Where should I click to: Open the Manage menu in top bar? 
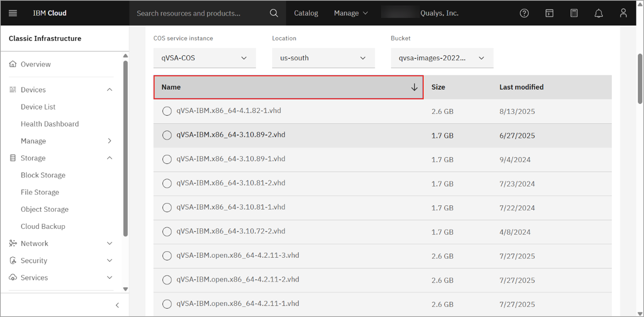350,13
